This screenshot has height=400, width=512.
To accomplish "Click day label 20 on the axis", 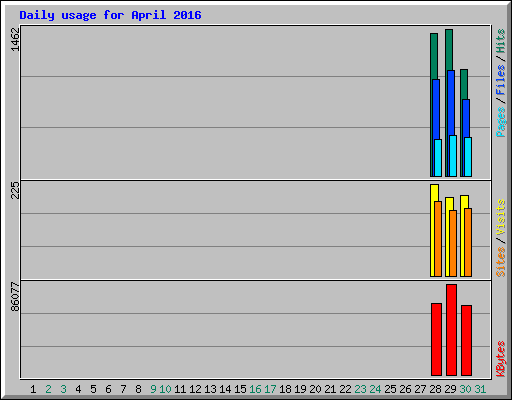I will pyautogui.click(x=315, y=389).
